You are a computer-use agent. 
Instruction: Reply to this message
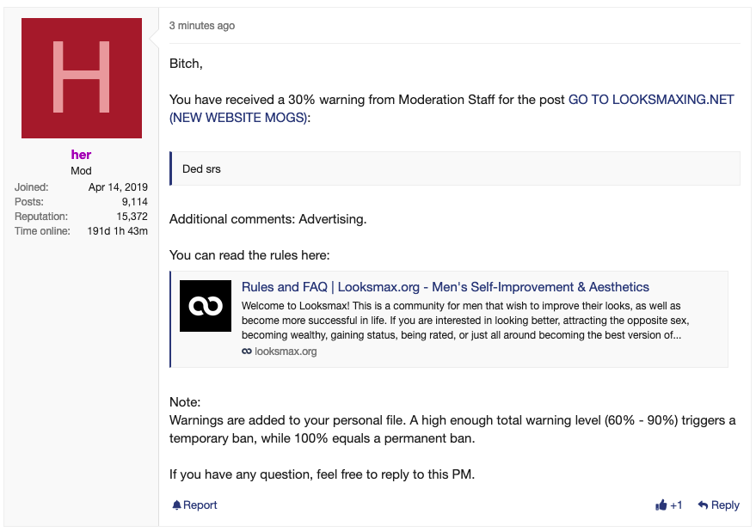[x=718, y=504]
